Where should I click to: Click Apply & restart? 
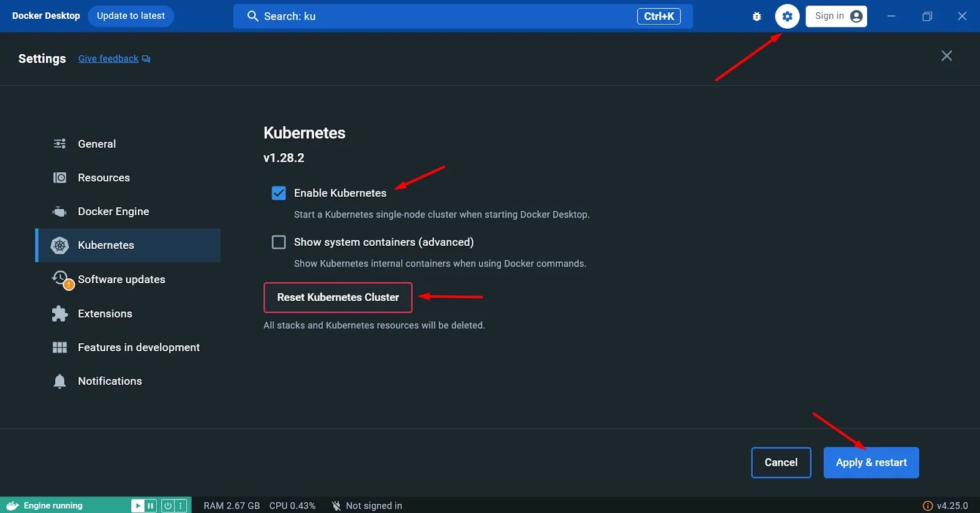click(871, 463)
